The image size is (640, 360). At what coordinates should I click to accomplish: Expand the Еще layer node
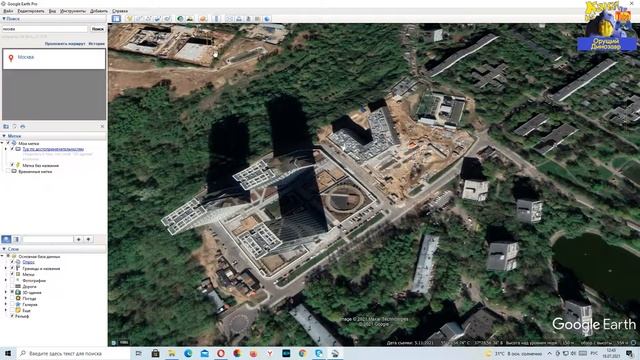[x=6, y=310]
